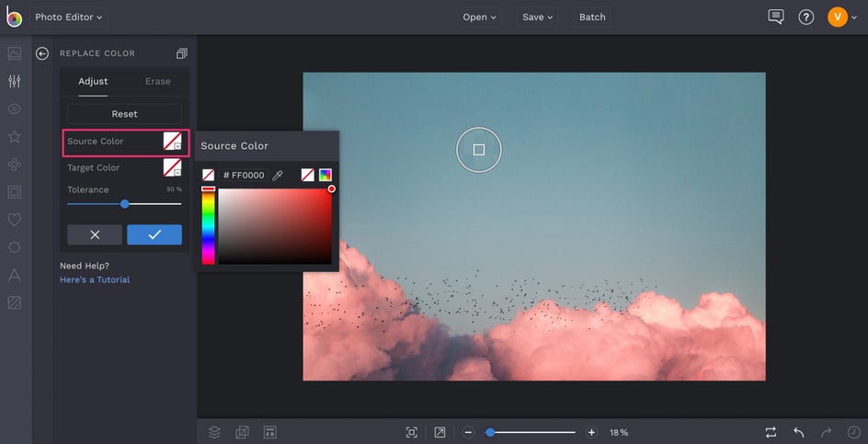The width and height of the screenshot is (868, 444).
Task: Open the help question mark icon
Action: [806, 17]
